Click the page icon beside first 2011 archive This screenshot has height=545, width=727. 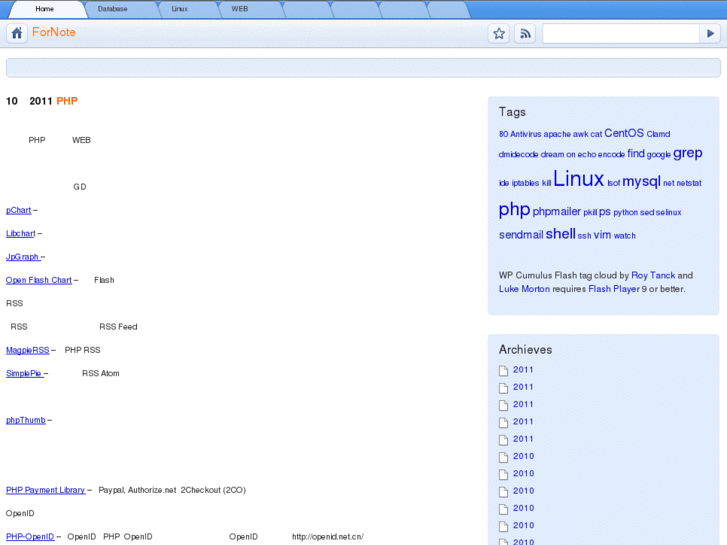[503, 371]
